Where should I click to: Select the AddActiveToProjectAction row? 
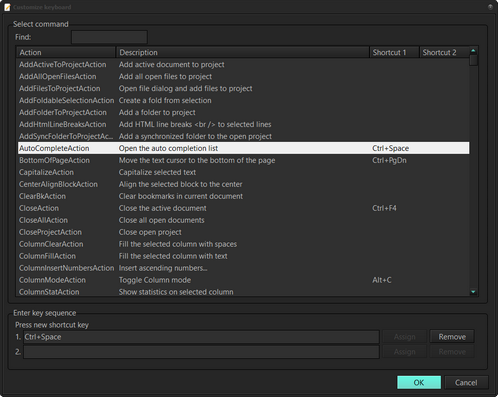pyautogui.click(x=243, y=64)
